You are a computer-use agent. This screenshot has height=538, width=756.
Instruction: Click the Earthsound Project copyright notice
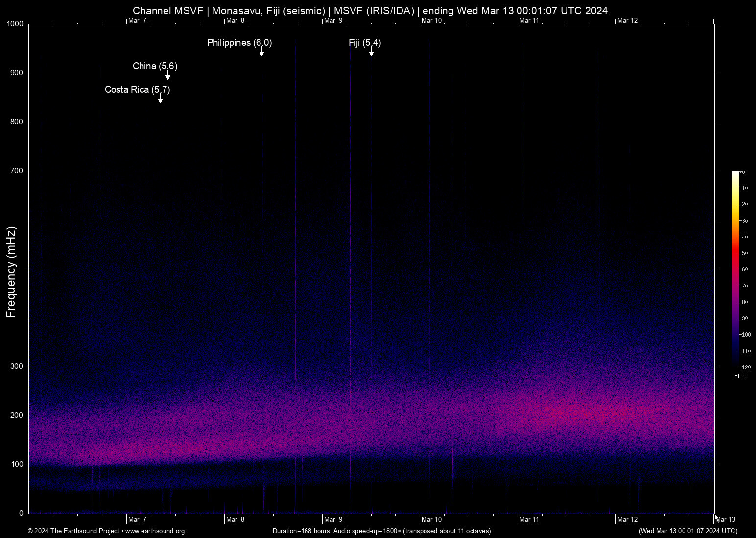tap(73, 531)
